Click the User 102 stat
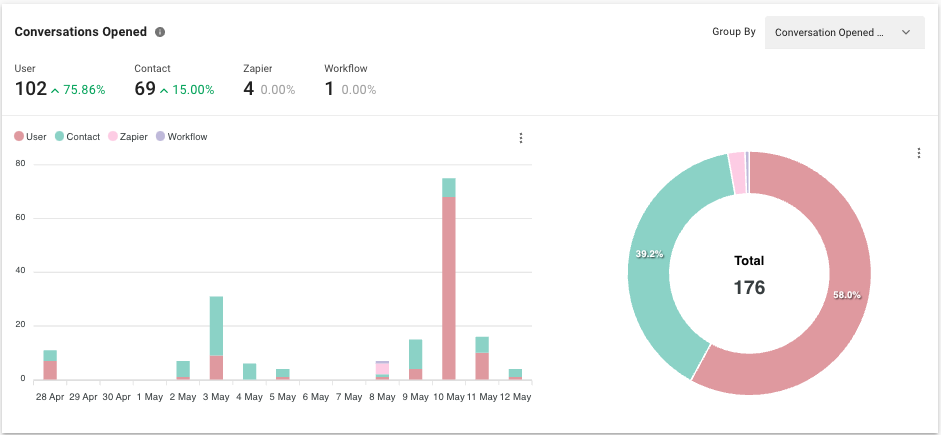Image resolution: width=941 pixels, height=435 pixels. [31, 89]
